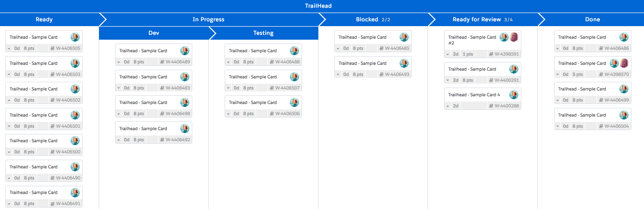Image resolution: width=644 pixels, height=209 pixels.
Task: Click "0d" on Blocked card W-4406493
Action: [346, 75]
